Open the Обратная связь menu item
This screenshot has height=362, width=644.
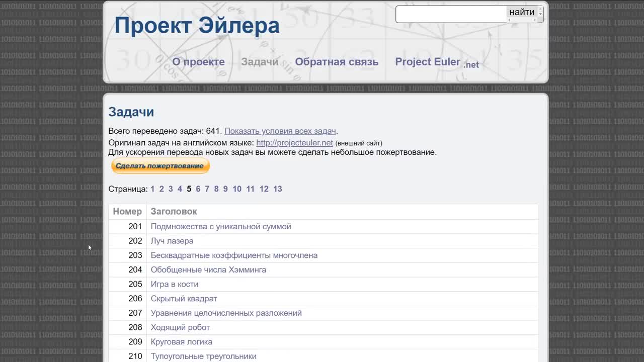tap(337, 62)
